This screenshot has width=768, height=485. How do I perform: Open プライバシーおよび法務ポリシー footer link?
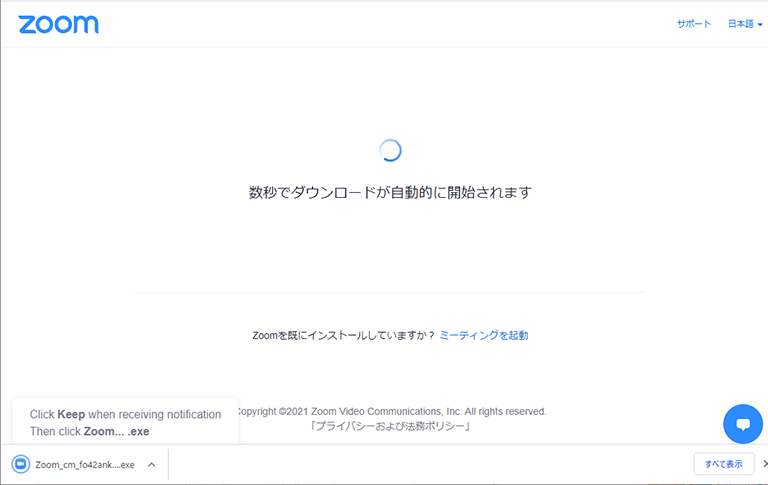point(390,426)
